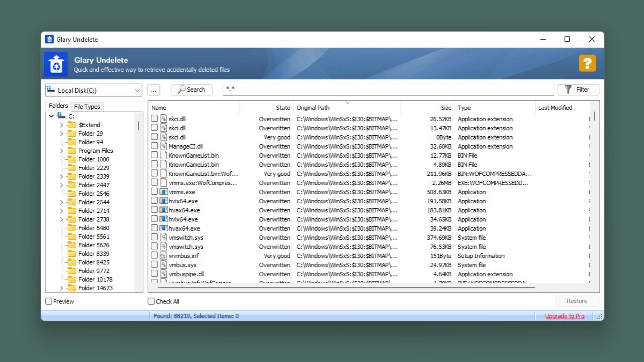Select the Folders tab
644x362 pixels.
click(58, 106)
